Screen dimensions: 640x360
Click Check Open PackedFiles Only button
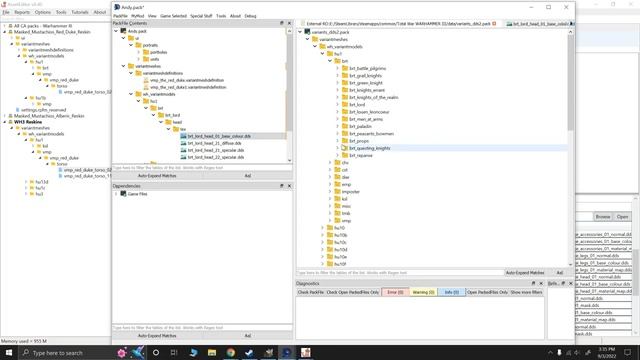click(353, 292)
